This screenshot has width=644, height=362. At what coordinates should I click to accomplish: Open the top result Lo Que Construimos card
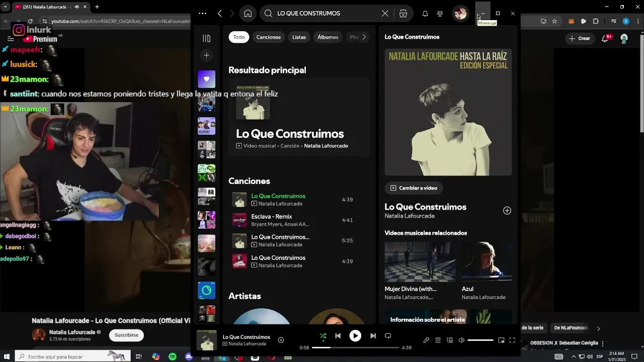[299, 117]
